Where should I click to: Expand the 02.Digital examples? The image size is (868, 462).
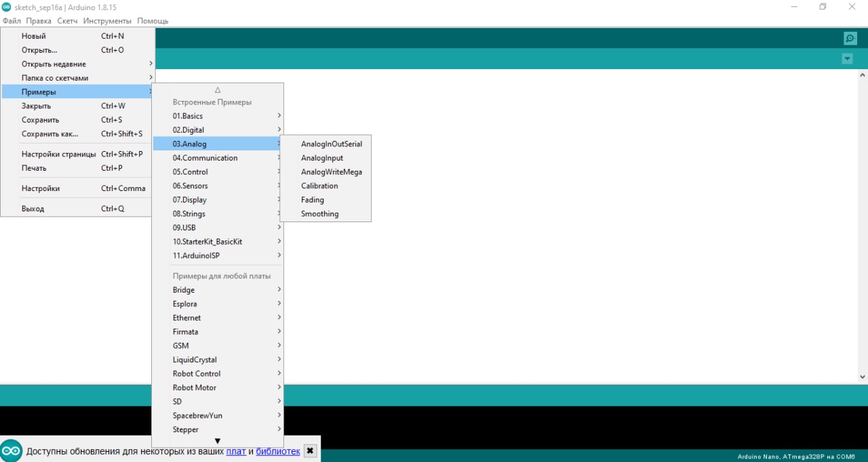[x=218, y=130]
